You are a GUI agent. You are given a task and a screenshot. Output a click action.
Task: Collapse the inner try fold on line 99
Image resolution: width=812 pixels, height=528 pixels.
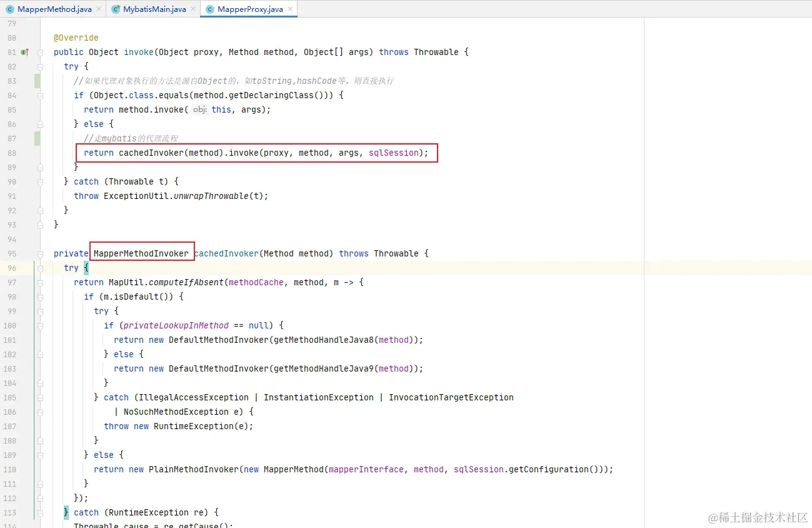tap(40, 311)
